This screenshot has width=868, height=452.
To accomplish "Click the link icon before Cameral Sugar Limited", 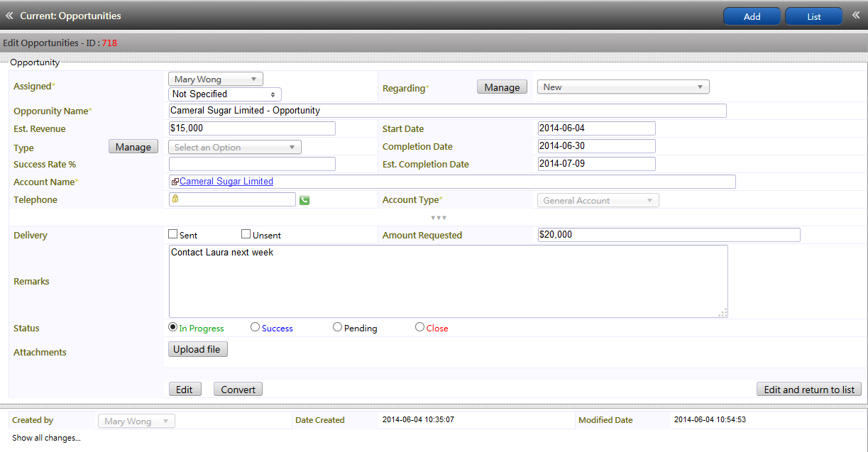I will pos(175,182).
